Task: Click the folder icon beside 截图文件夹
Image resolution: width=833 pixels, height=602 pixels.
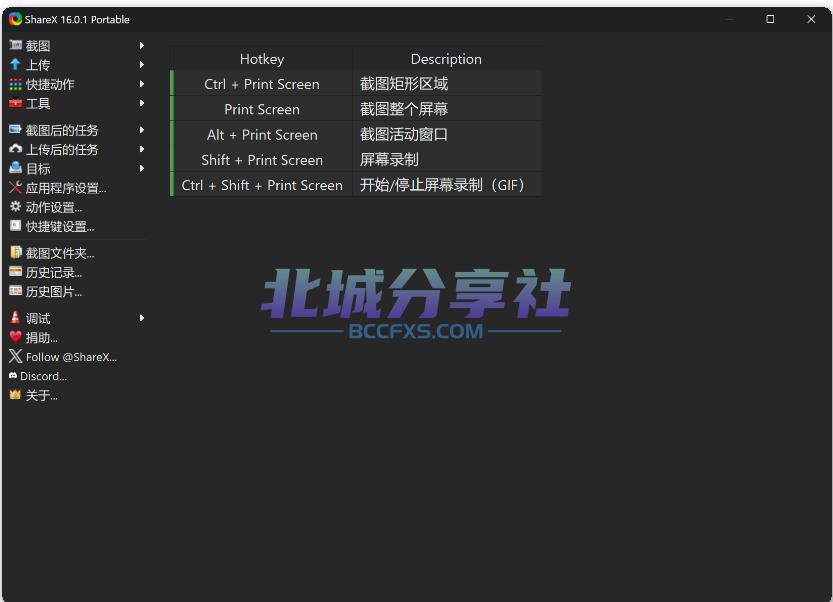Action: (x=15, y=252)
